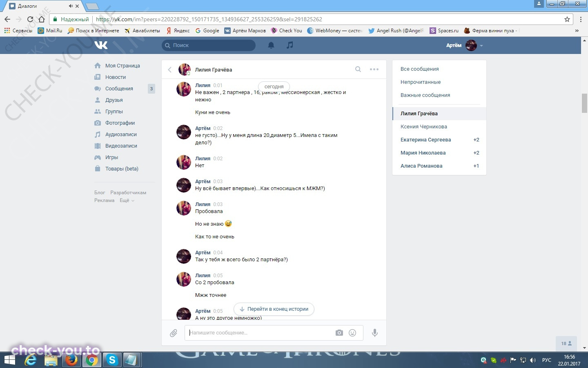Open Моя Страница in sidebar
Image resolution: width=588 pixels, height=368 pixels.
coord(122,65)
